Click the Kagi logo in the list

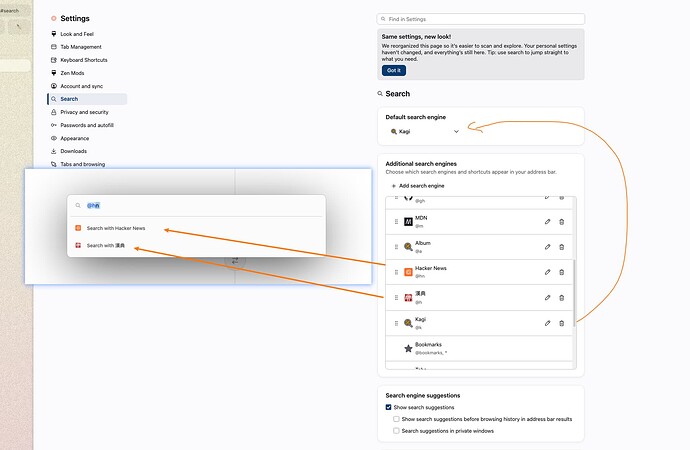[x=408, y=323]
